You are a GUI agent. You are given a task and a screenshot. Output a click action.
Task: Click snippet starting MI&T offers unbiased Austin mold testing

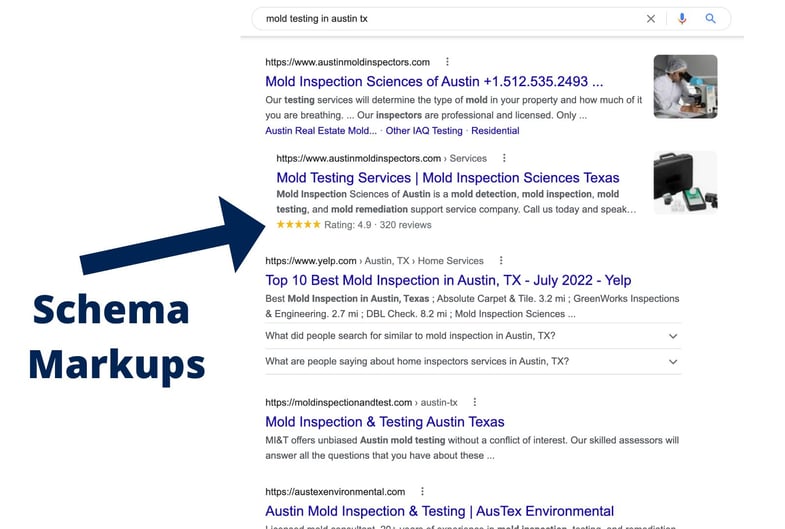(472, 448)
